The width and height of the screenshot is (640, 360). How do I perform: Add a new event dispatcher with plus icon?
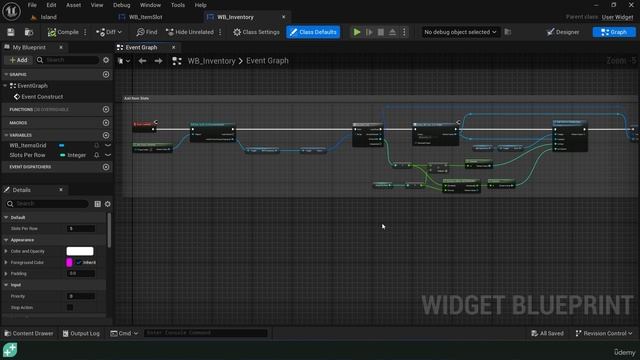click(x=106, y=167)
